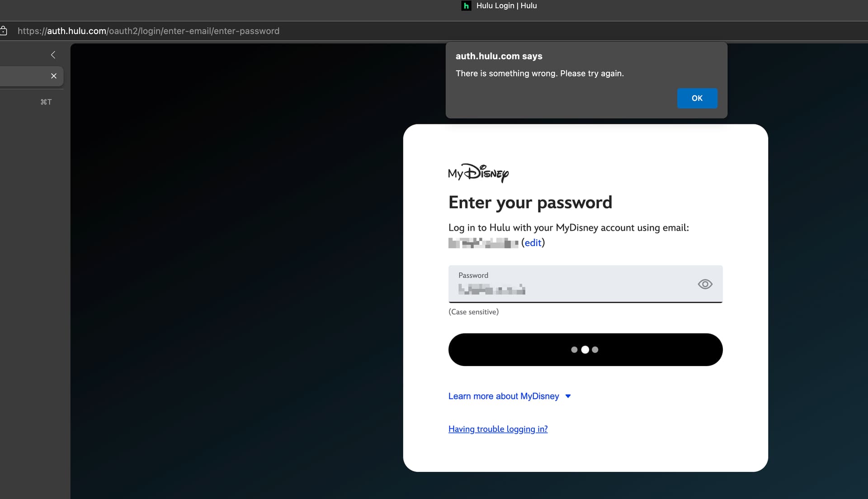
Task: Click the ⌘T new tab item in the sidebar
Action: click(46, 102)
